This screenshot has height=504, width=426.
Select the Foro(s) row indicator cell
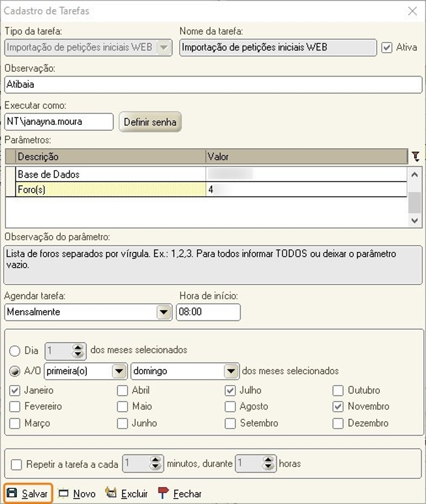coord(10,189)
